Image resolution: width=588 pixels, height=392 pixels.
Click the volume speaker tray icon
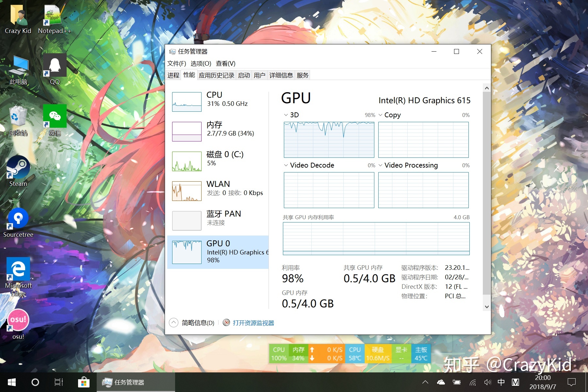[x=487, y=382]
